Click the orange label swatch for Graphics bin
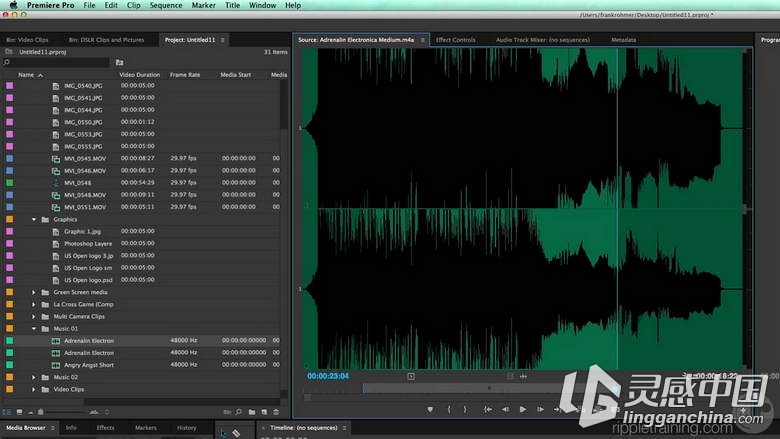The image size is (780, 439). 9,219
